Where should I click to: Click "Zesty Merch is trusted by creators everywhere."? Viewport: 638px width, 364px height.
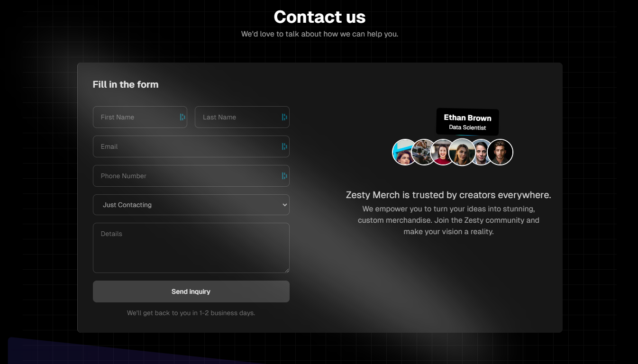(x=448, y=195)
